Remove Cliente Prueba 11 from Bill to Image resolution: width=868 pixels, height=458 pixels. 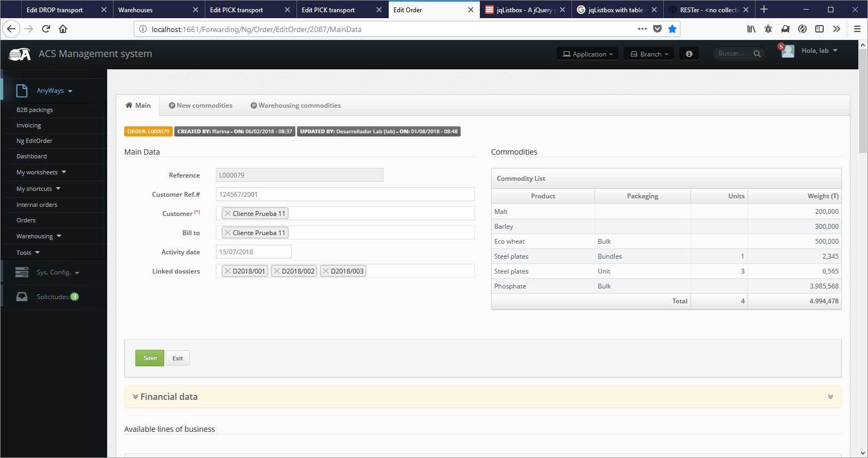(x=228, y=232)
